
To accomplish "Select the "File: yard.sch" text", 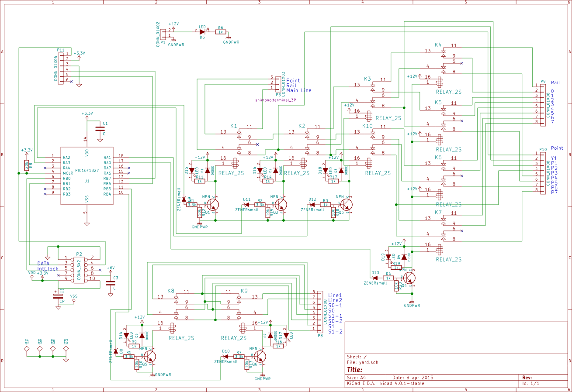I will pyautogui.click(x=362, y=362).
